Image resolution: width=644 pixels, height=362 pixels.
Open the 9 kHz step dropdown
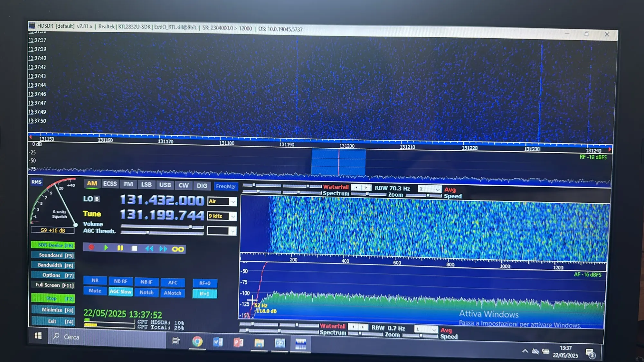pos(233,217)
